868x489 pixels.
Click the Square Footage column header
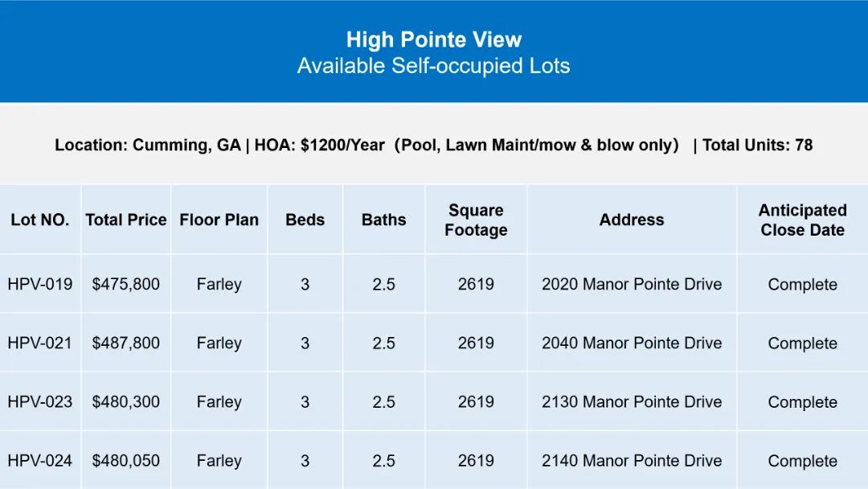(476, 220)
